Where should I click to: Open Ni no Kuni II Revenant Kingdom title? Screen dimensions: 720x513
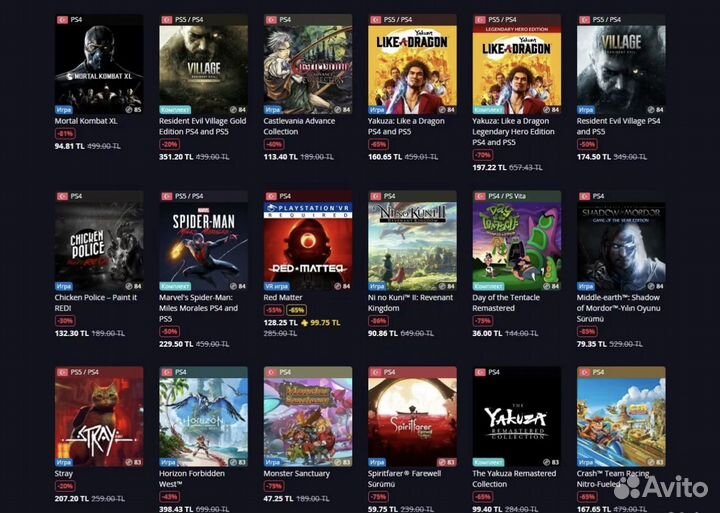pyautogui.click(x=410, y=303)
